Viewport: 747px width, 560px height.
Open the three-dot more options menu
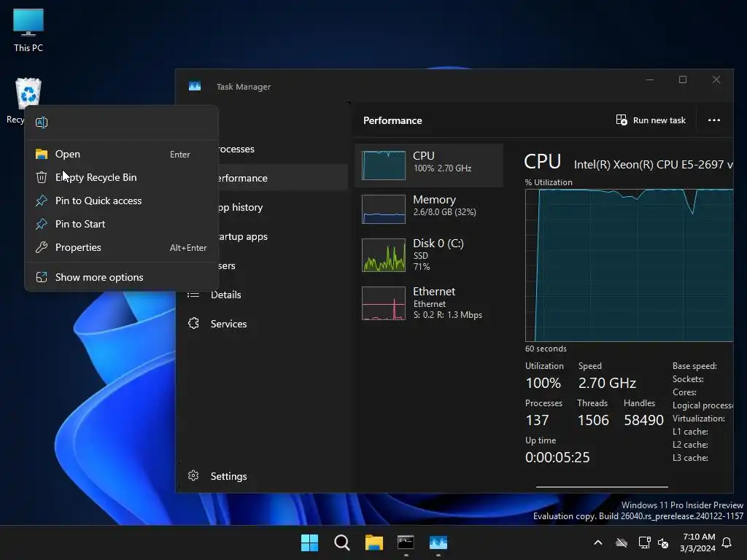coord(713,120)
